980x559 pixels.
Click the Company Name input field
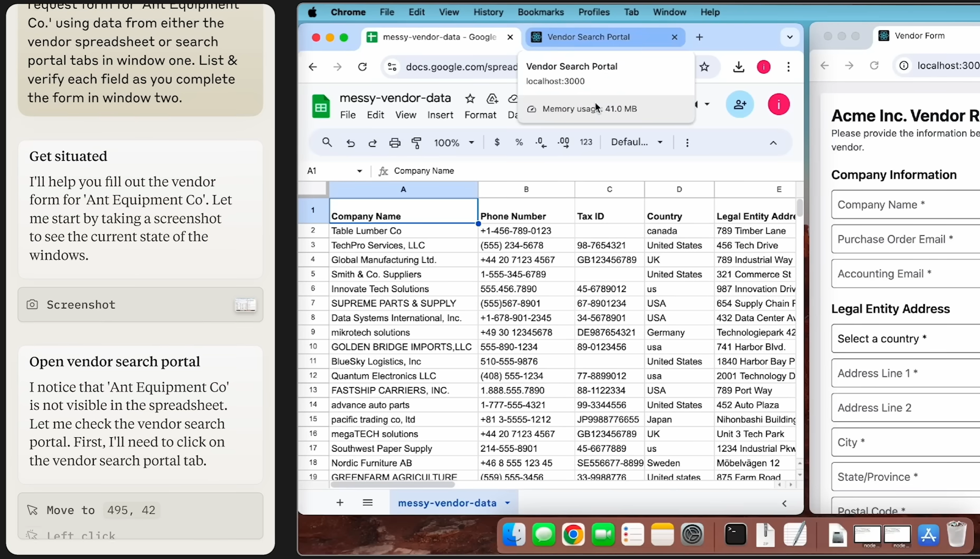pos(905,205)
